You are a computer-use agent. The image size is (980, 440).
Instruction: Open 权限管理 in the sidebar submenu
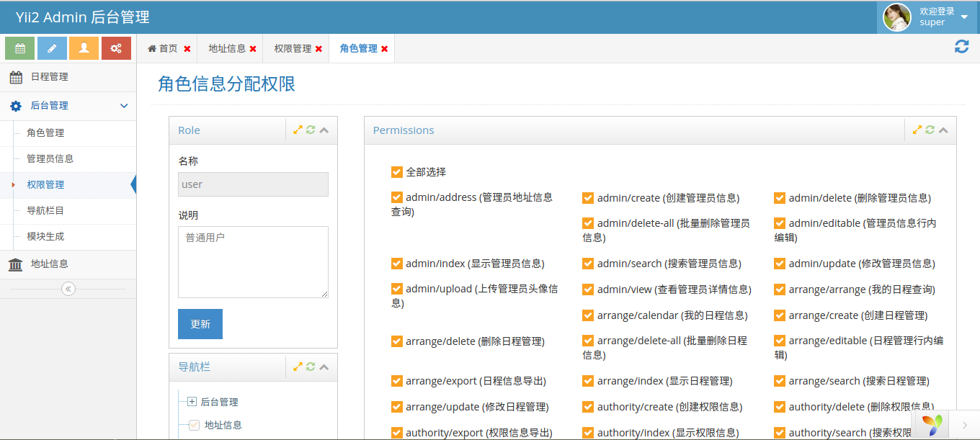[68, 185]
